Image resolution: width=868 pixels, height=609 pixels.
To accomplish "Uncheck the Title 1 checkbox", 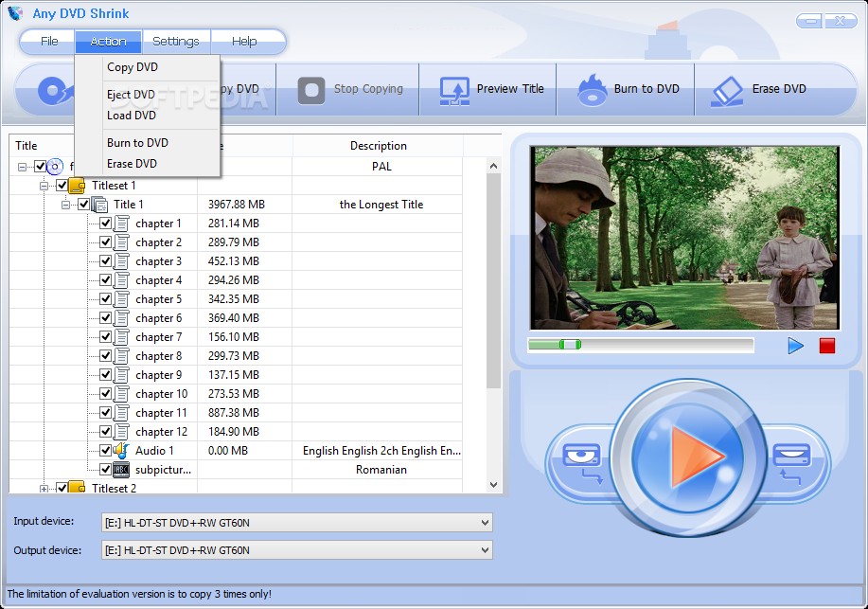I will coord(83,205).
